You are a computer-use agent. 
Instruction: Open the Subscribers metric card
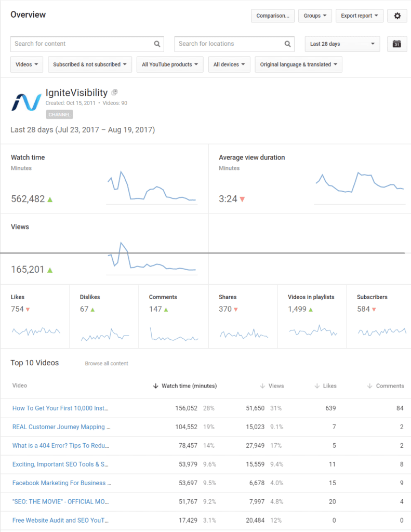pyautogui.click(x=379, y=316)
